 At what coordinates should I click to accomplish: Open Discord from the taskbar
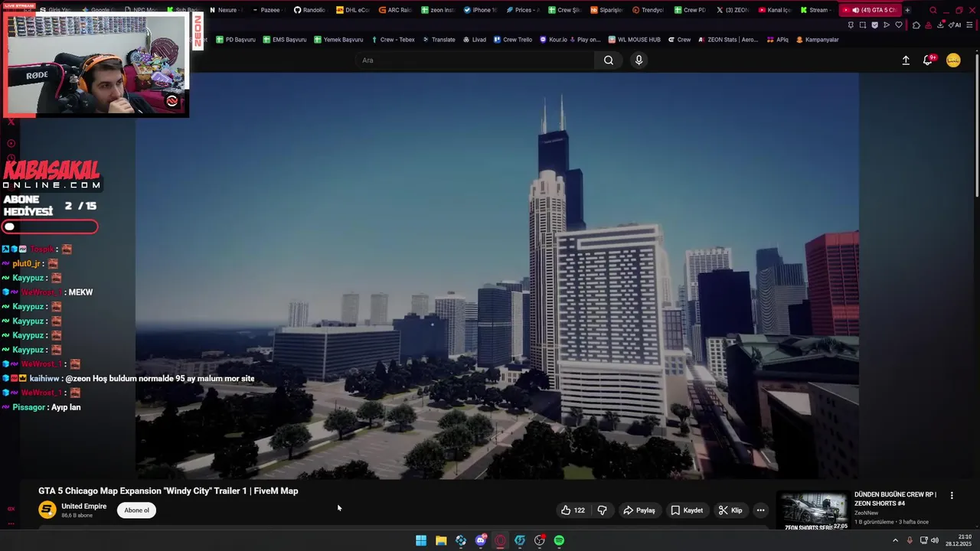tap(480, 540)
